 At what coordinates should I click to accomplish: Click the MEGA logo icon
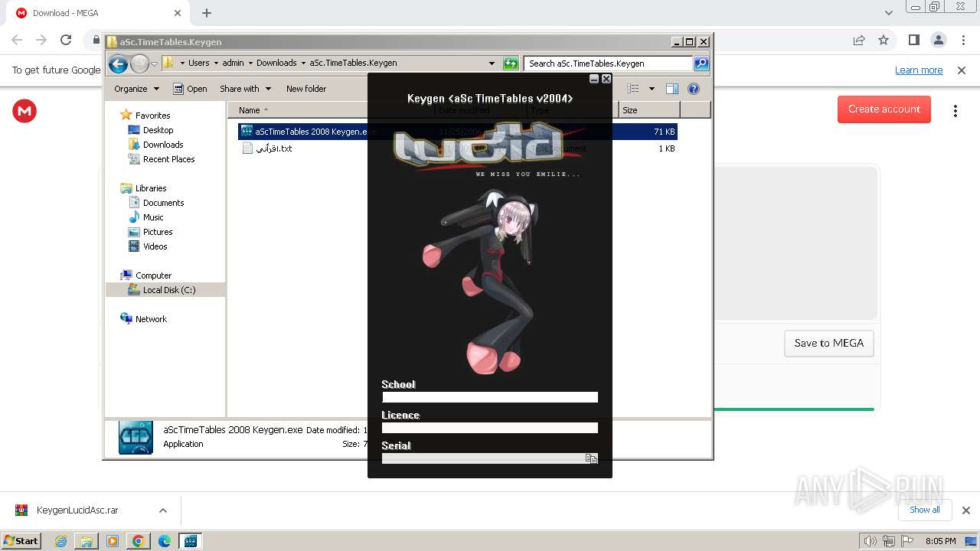pos(24,111)
